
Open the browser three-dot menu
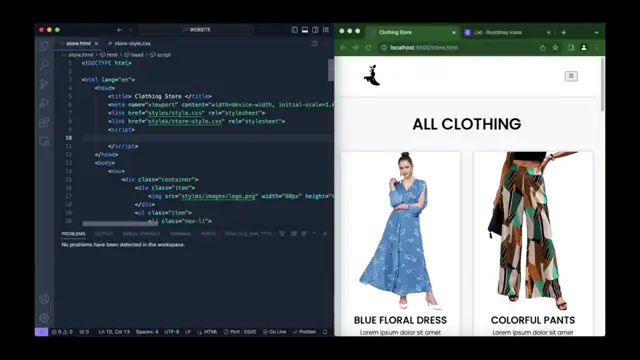click(597, 48)
